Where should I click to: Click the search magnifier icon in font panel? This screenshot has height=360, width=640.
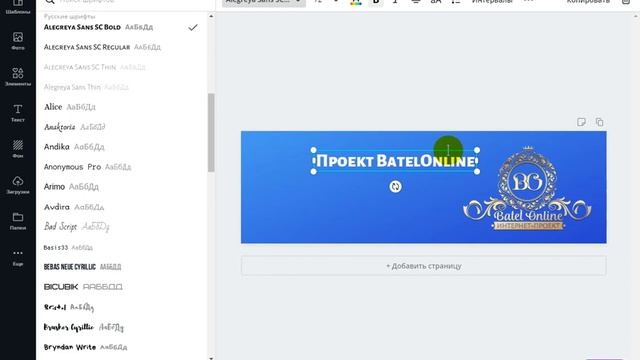click(49, 2)
